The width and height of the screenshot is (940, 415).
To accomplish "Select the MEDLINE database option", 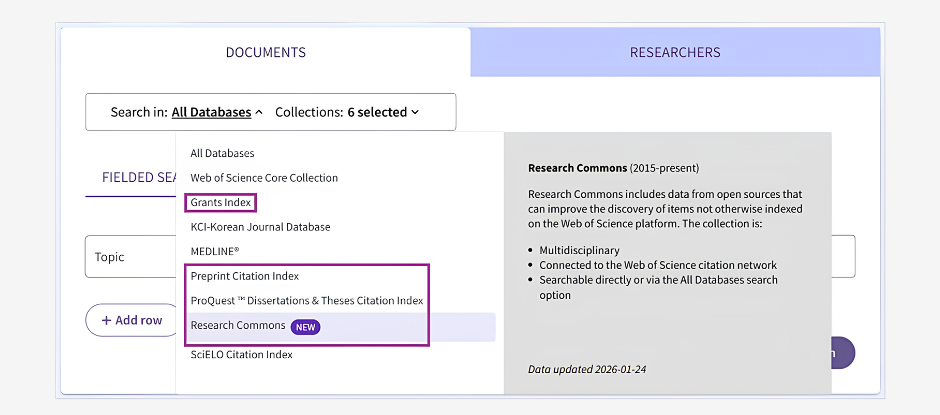I will coord(215,252).
